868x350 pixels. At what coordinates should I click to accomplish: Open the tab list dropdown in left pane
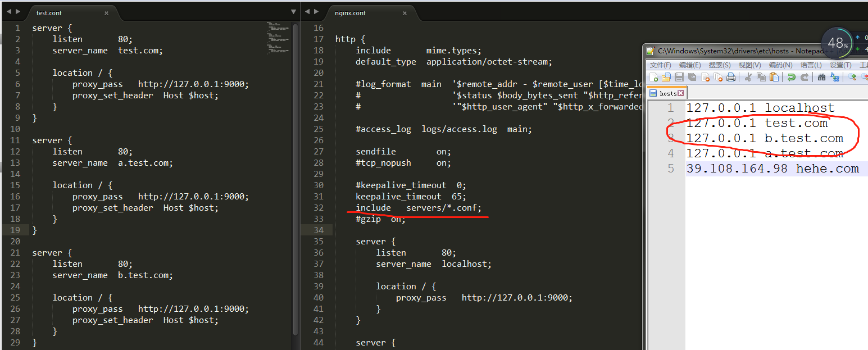tap(293, 12)
